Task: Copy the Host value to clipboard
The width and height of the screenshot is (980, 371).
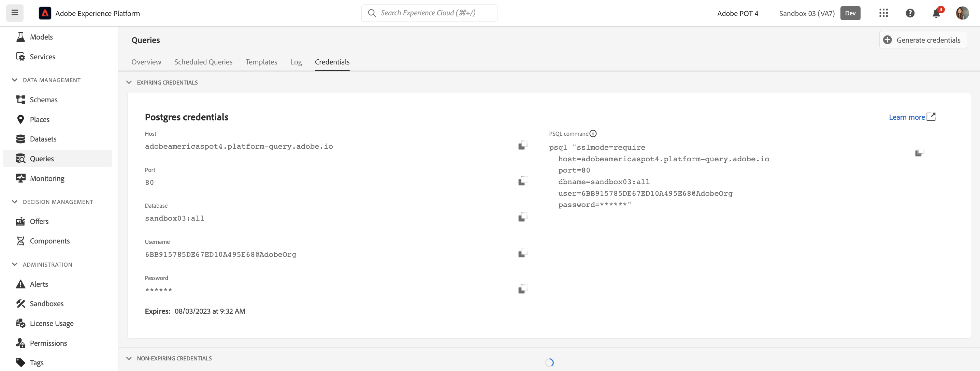Action: pos(523,145)
